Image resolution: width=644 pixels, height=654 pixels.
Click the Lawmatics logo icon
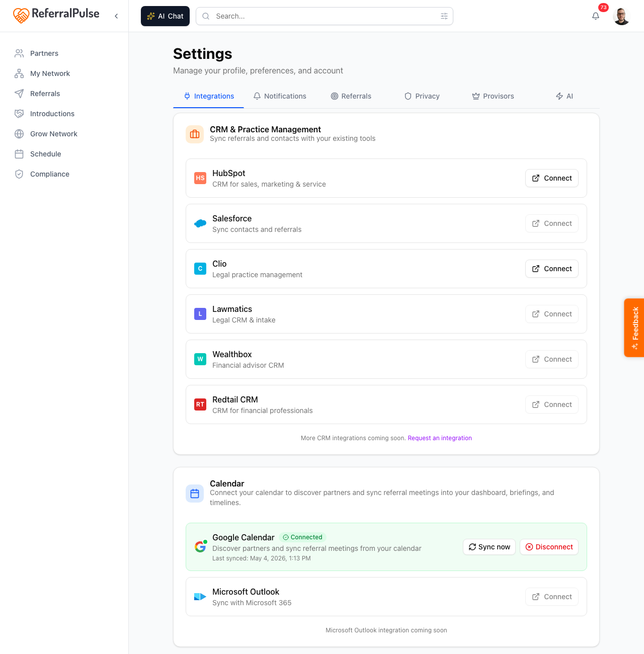pyautogui.click(x=200, y=314)
